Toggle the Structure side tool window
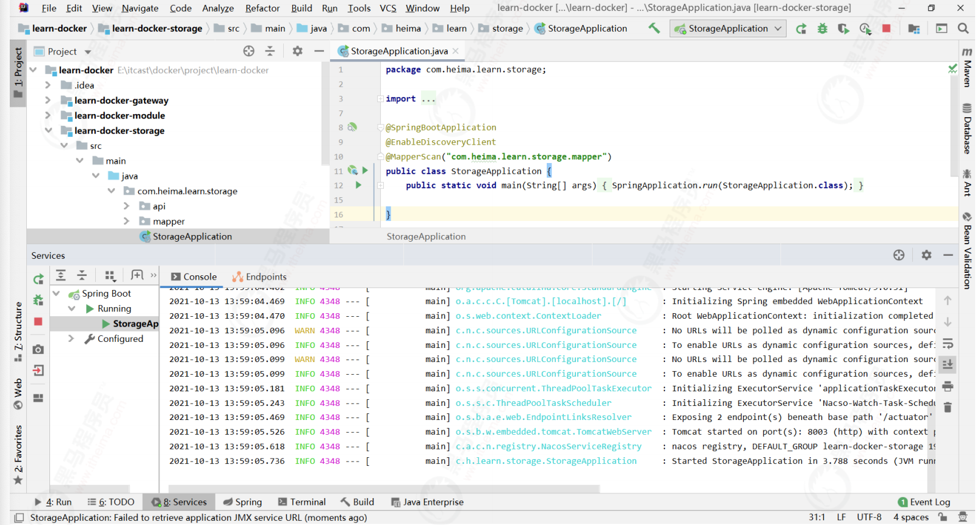The image size is (980, 525). click(x=18, y=331)
